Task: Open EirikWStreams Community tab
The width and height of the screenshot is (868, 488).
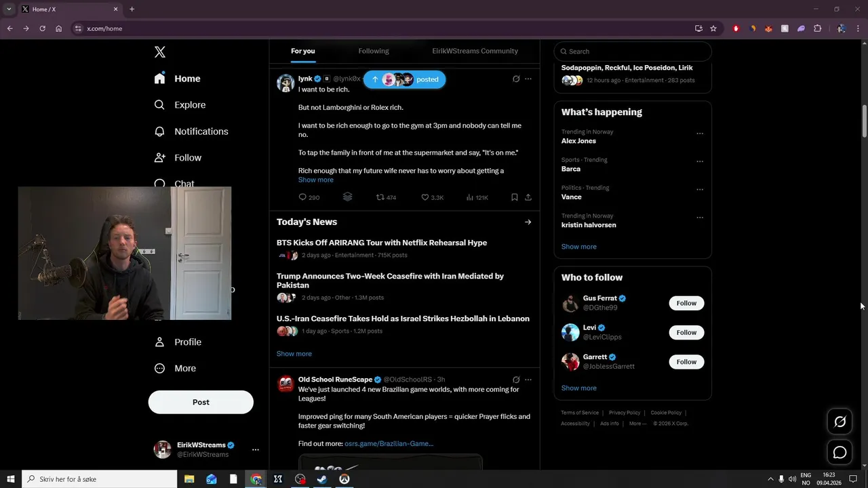Action: click(475, 51)
